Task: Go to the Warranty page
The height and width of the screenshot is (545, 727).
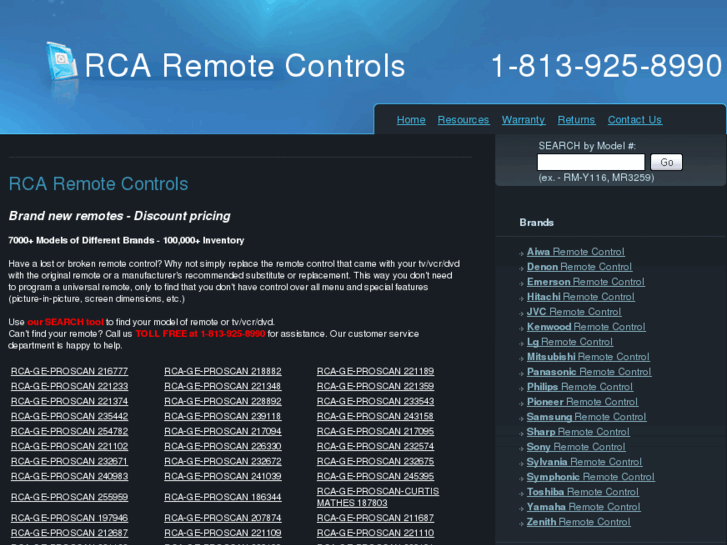Action: click(523, 120)
